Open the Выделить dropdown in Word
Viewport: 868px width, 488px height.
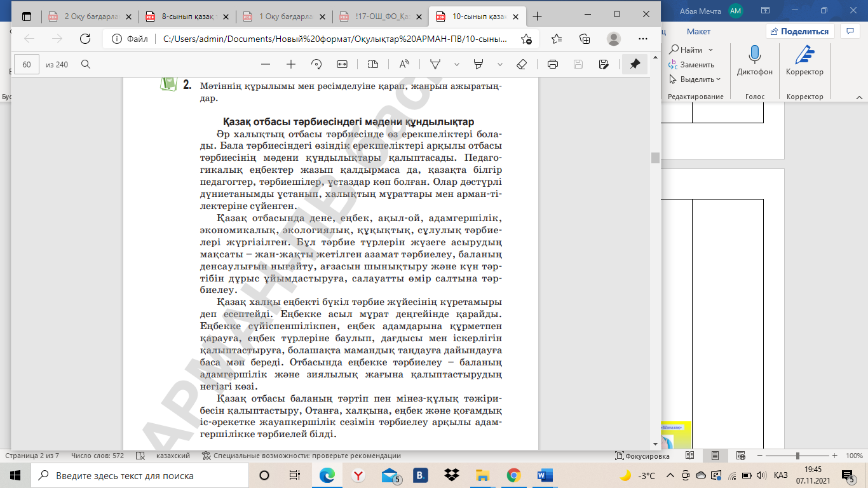pos(696,79)
